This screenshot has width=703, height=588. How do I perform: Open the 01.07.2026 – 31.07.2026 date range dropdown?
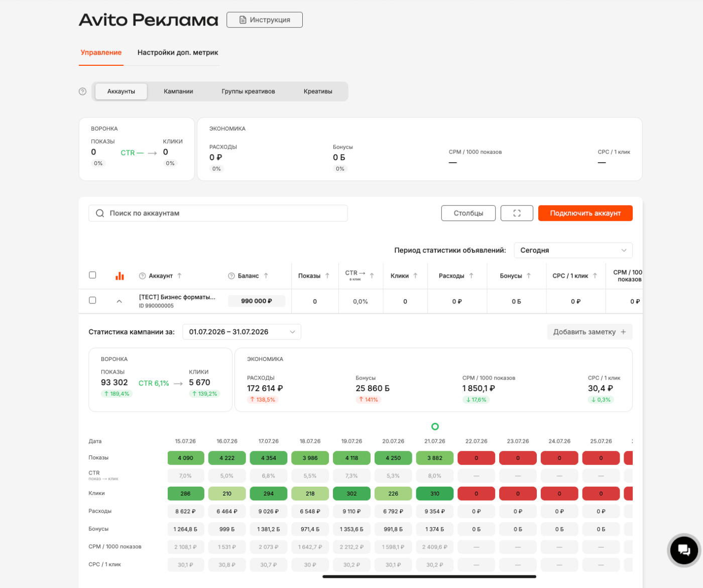242,332
